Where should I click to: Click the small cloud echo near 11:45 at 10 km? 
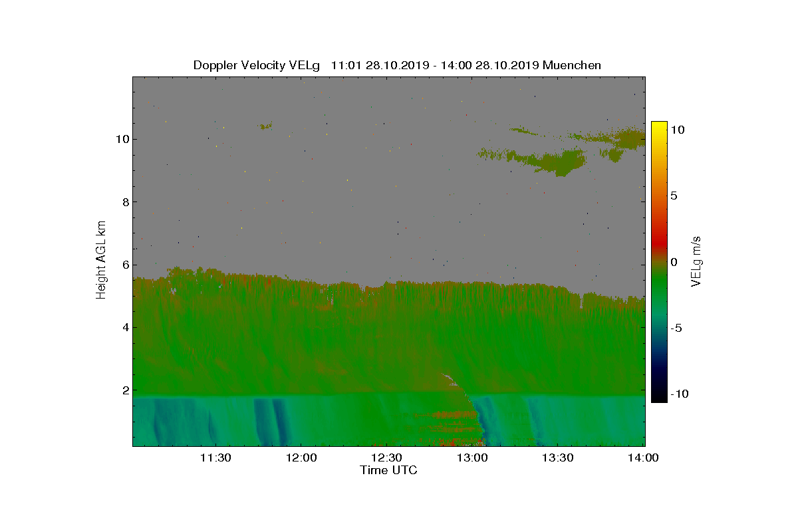click(x=266, y=126)
